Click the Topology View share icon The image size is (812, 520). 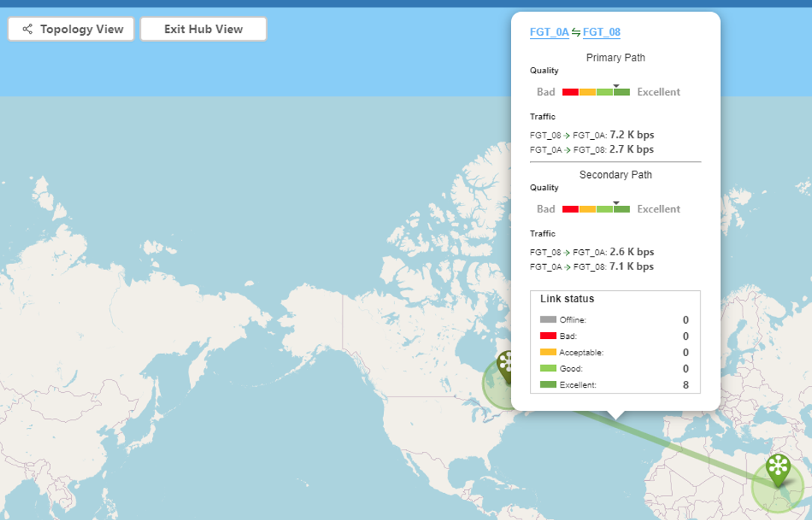(26, 28)
